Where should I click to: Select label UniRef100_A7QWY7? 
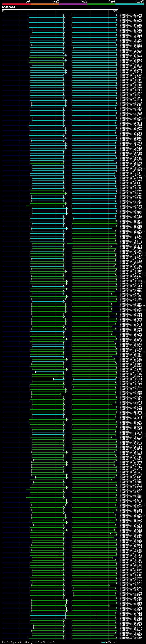131,161
